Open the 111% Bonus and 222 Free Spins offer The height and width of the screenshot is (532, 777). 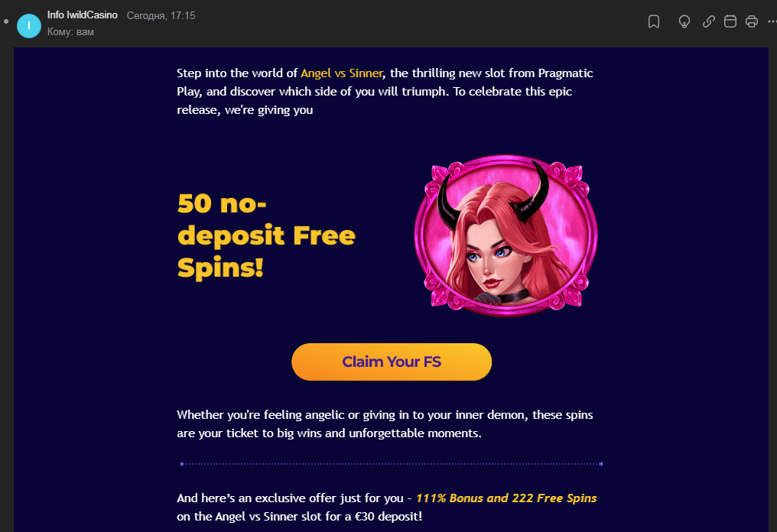506,498
